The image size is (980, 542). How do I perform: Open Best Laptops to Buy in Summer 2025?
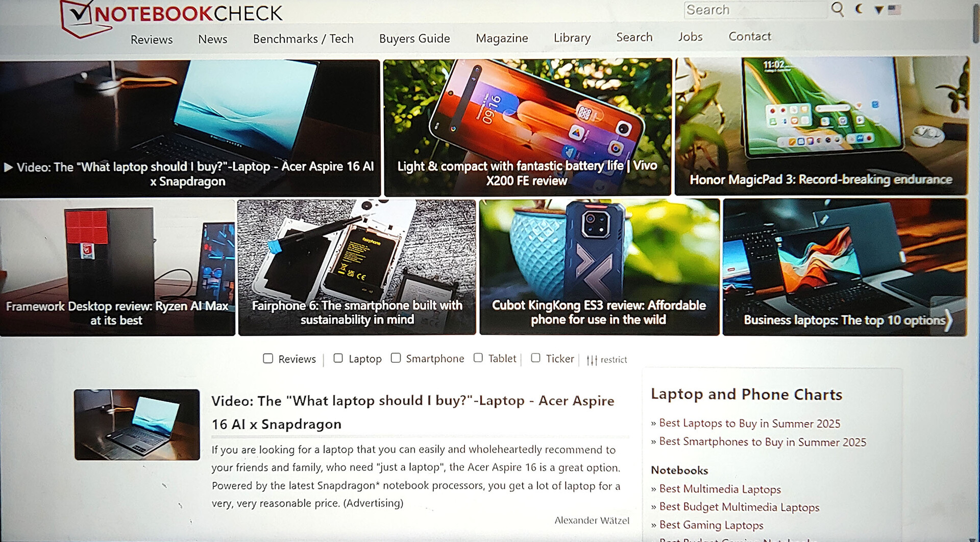(749, 423)
